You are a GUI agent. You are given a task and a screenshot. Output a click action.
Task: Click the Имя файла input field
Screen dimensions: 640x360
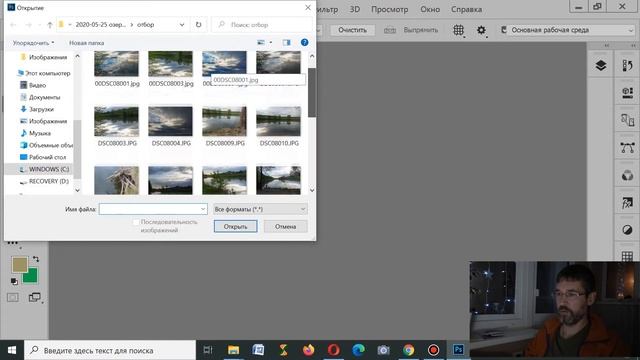tap(153, 209)
